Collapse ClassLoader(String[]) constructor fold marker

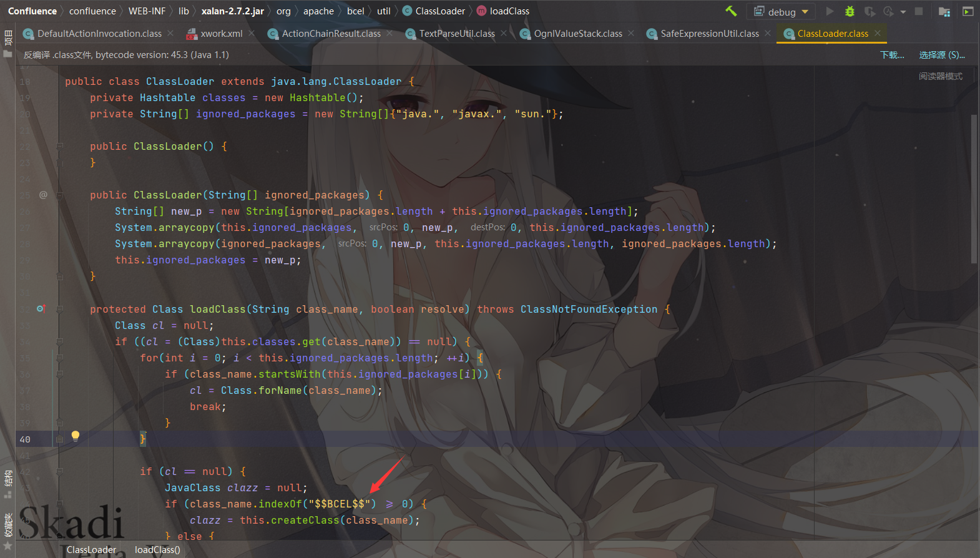click(60, 195)
